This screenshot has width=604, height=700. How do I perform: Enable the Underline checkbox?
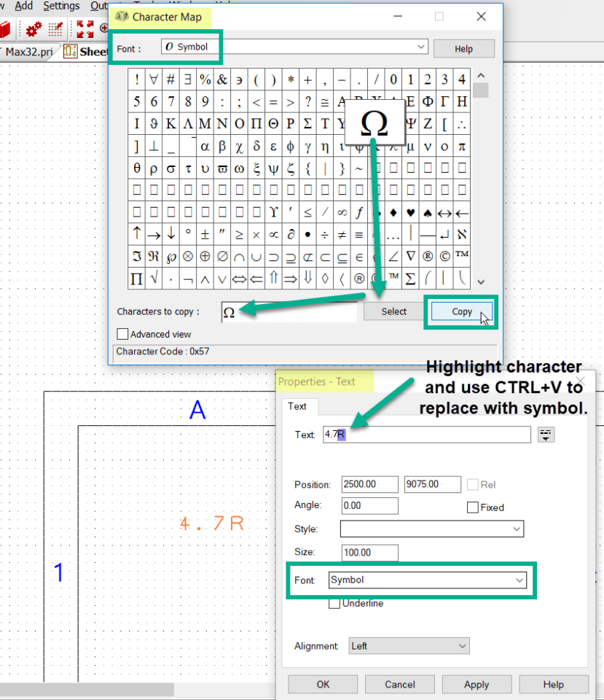pos(334,603)
